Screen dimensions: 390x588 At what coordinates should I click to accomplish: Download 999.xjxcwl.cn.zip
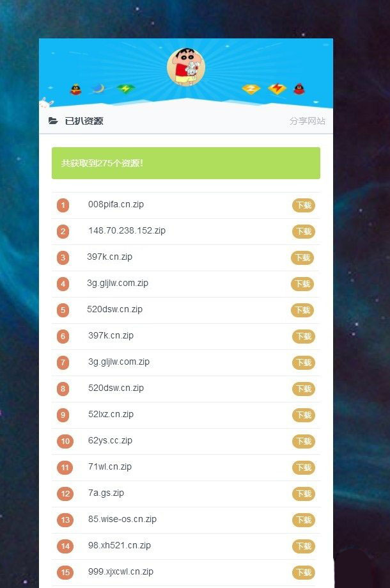304,573
